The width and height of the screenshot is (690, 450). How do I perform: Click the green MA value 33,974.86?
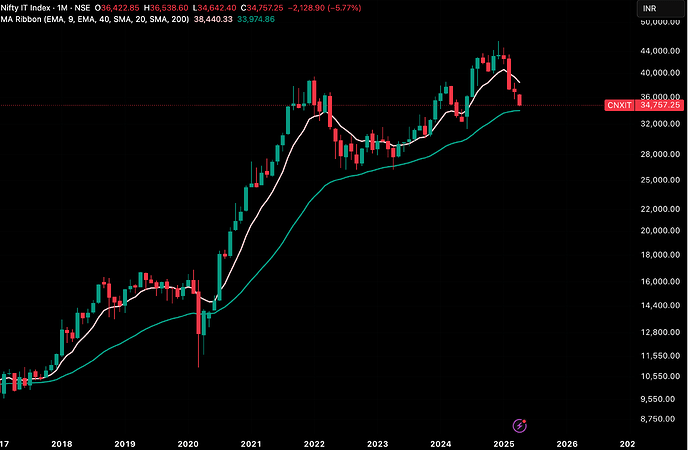tap(256, 19)
